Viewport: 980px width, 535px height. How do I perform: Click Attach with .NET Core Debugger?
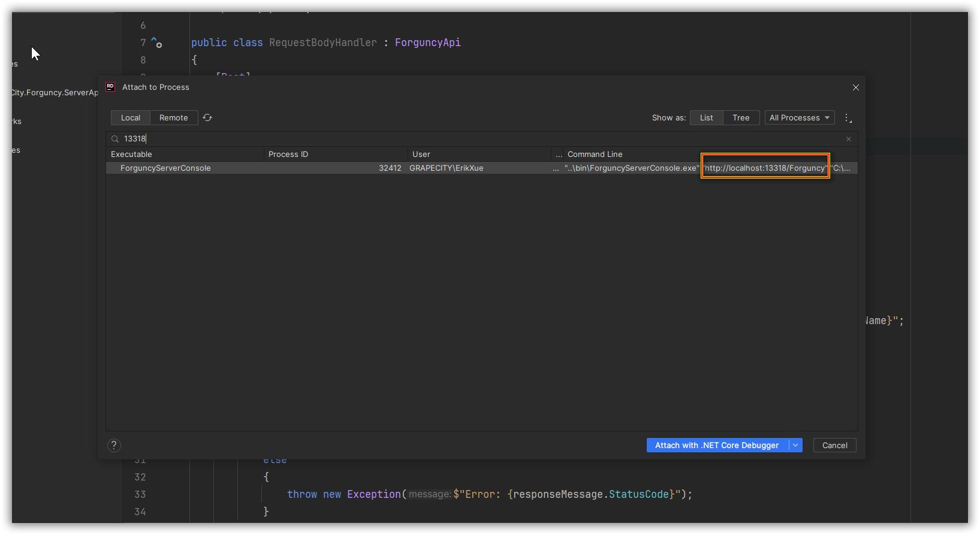click(717, 445)
